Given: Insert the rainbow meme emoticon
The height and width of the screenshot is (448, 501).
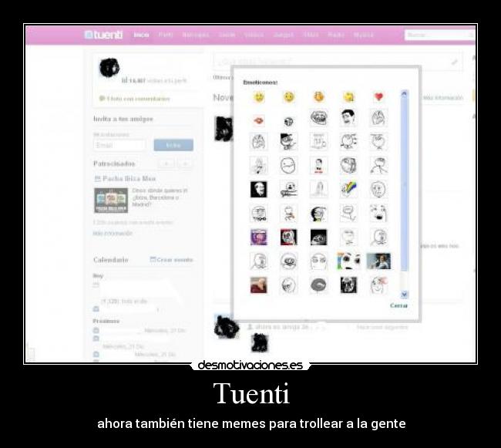Looking at the screenshot, I should (x=348, y=189).
